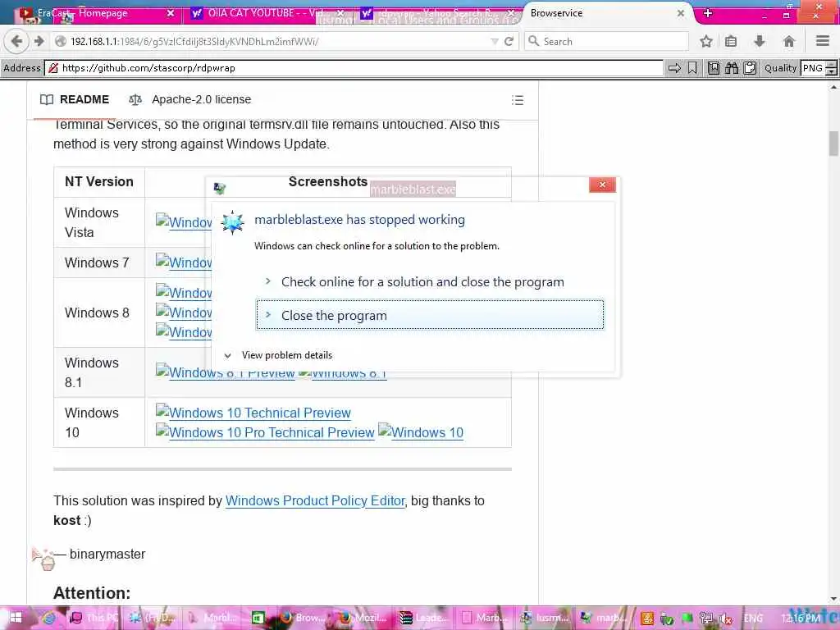Open the Windows 7 screenshot link
840x630 pixels.
click(x=184, y=262)
